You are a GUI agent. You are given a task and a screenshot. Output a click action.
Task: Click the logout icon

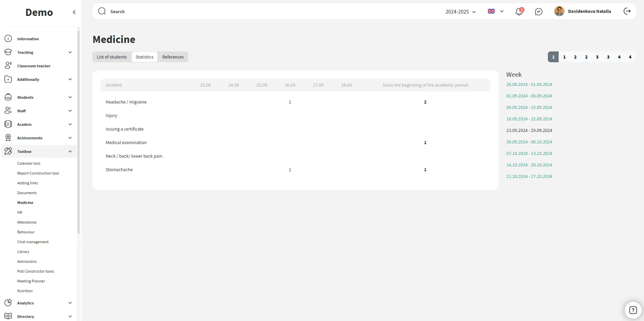click(627, 11)
